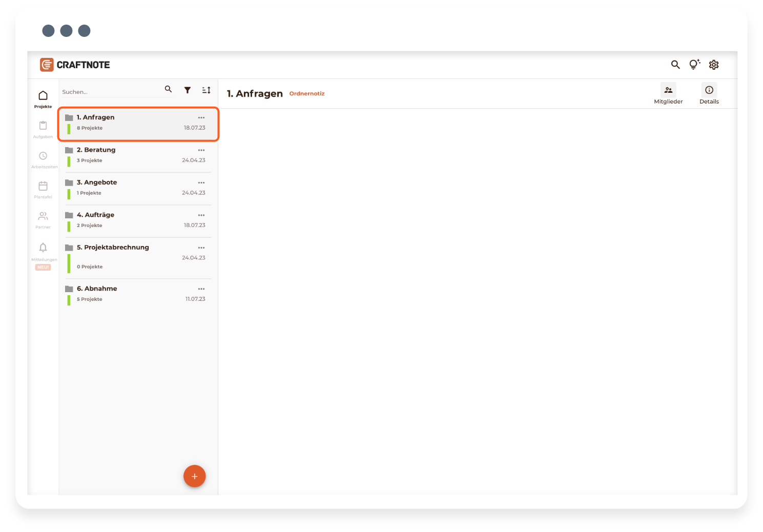Open settings gear in header

714,65
